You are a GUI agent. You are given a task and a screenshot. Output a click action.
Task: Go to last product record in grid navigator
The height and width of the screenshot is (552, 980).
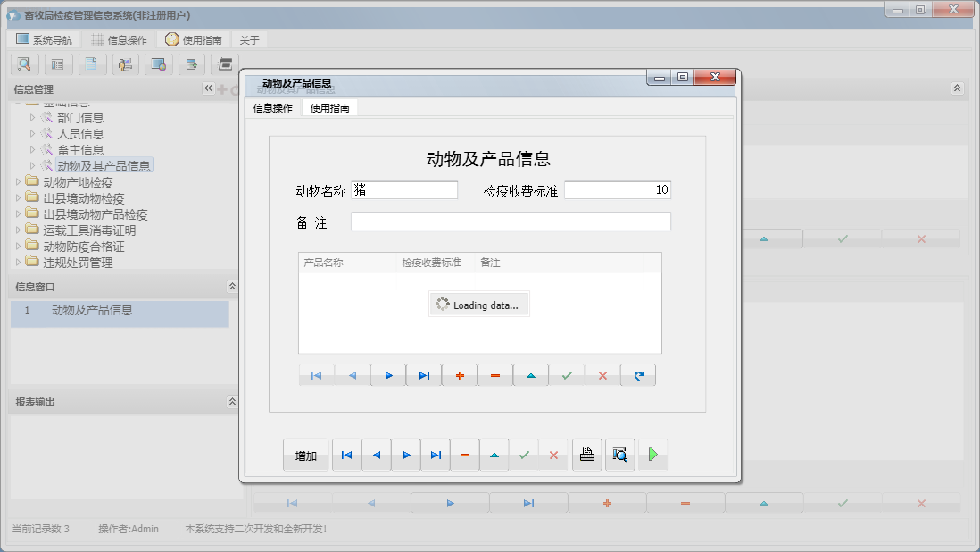[424, 375]
